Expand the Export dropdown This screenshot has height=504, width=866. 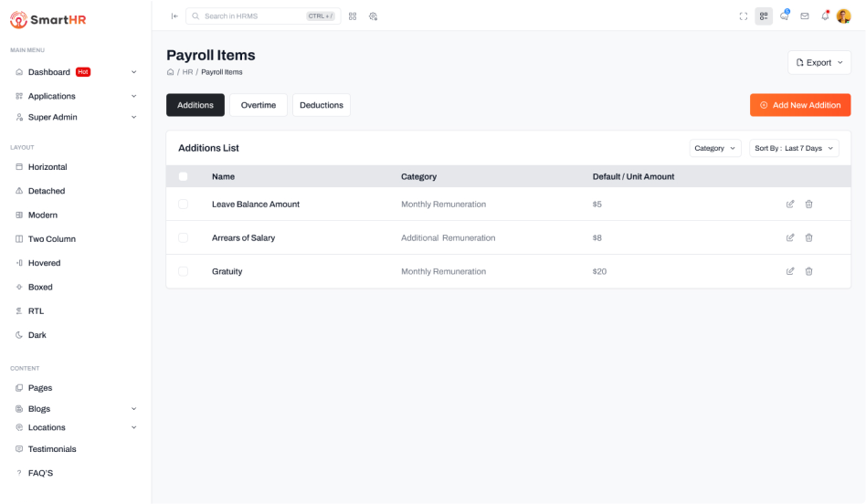tap(818, 63)
